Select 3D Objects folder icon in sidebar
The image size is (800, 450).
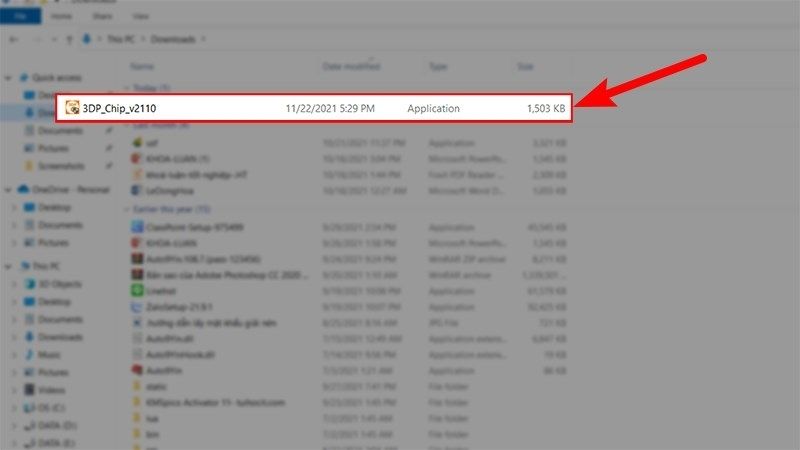click(30, 284)
